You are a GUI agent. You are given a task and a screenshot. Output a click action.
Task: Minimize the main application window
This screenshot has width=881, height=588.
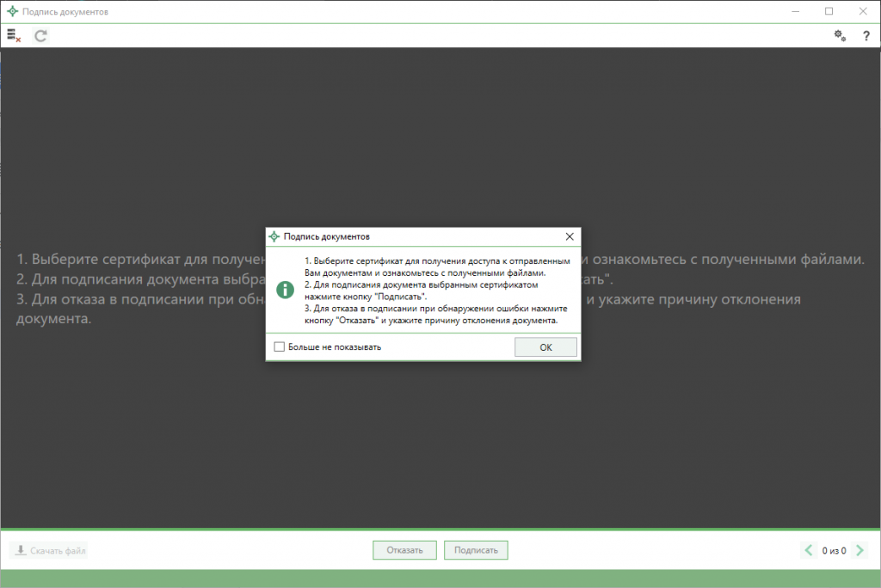(x=790, y=11)
